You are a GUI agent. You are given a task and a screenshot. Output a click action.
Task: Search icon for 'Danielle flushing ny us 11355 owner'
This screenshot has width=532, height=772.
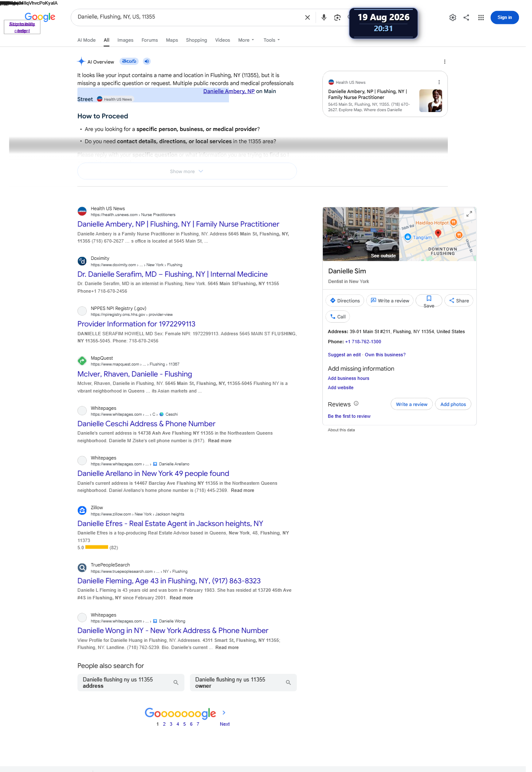(288, 682)
